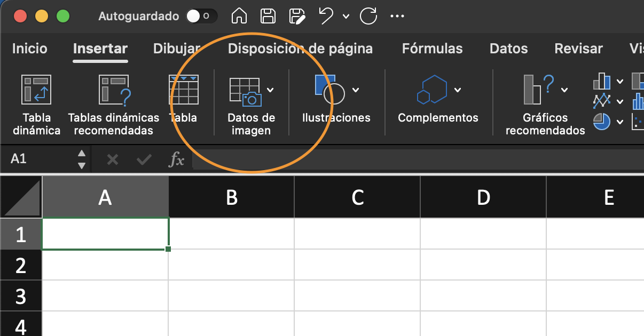
Task: Insert a pie chart
Action: pos(601,122)
